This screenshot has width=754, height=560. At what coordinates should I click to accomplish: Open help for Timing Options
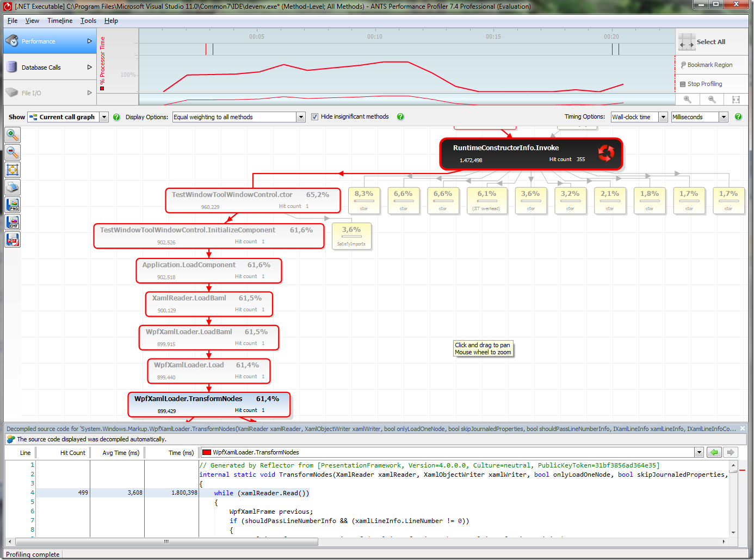tap(738, 116)
